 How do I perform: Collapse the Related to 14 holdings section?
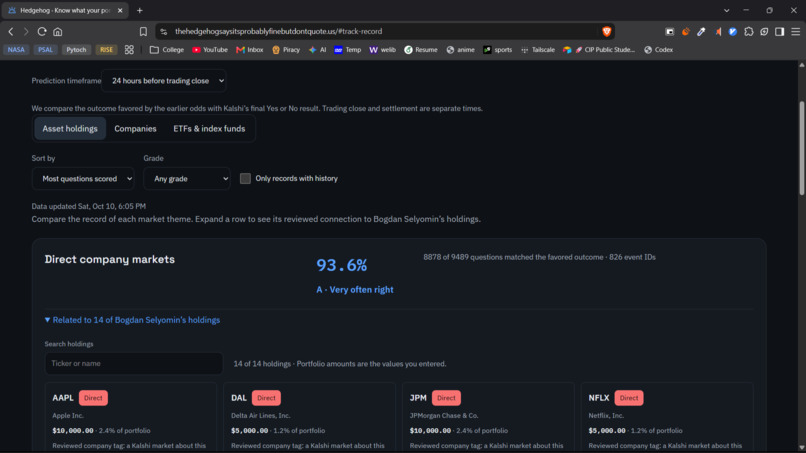[132, 320]
